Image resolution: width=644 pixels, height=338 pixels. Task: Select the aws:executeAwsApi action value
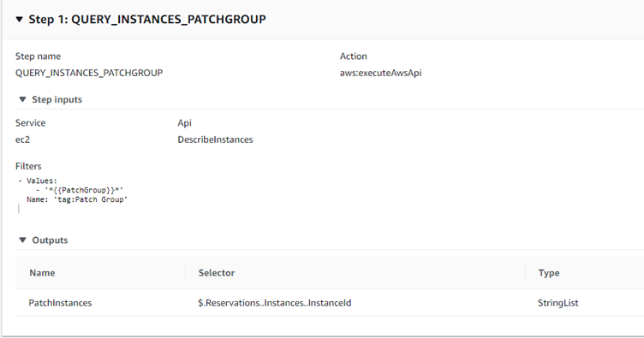[381, 73]
